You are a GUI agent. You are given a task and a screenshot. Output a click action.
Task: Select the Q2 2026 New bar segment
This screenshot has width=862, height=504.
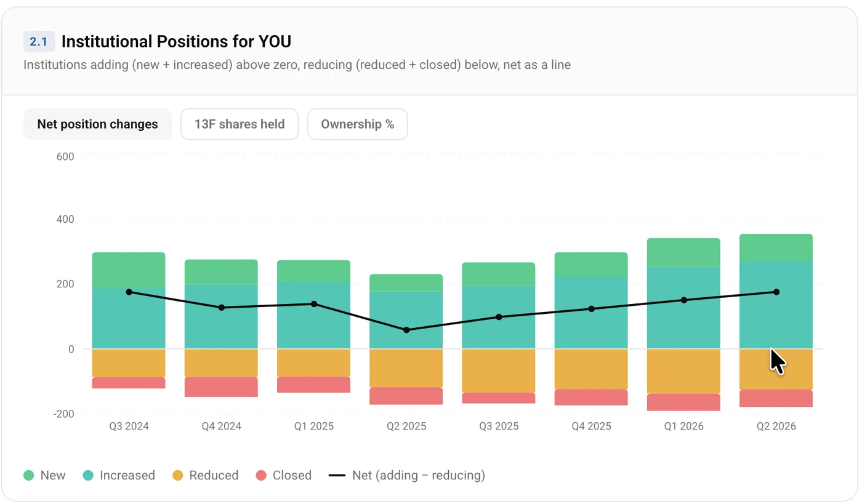pyautogui.click(x=776, y=247)
